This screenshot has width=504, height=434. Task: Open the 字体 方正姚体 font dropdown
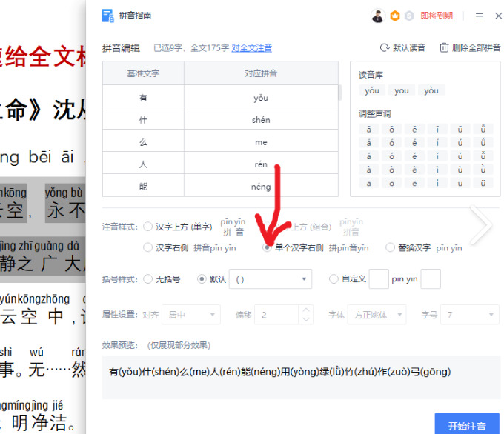click(377, 315)
